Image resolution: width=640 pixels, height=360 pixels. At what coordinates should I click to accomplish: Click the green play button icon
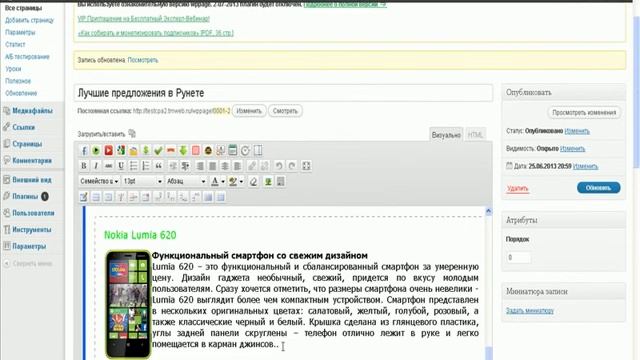point(96,151)
